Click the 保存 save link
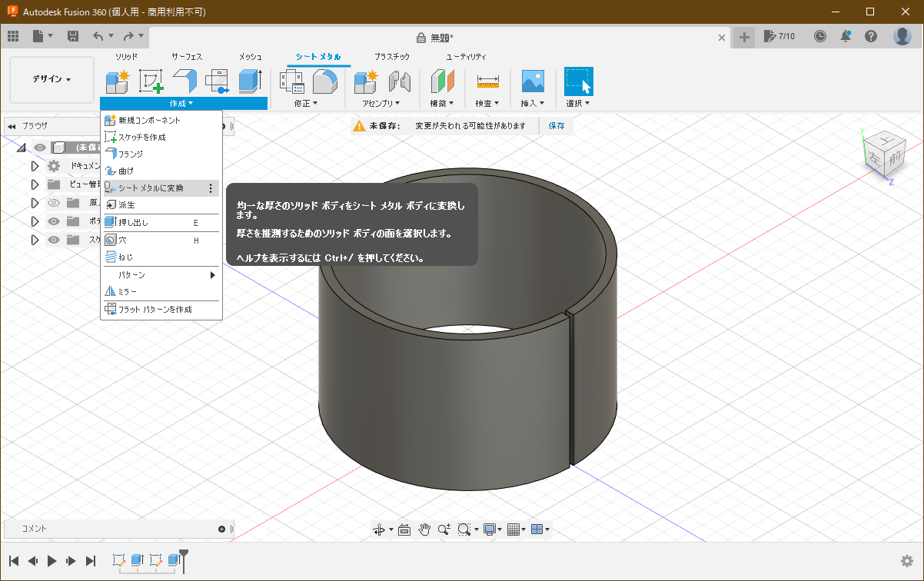924x581 pixels. (557, 125)
